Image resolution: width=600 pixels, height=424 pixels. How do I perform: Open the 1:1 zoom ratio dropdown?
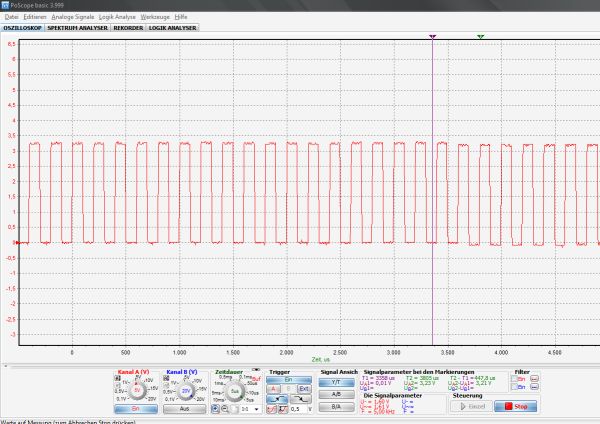(250, 409)
